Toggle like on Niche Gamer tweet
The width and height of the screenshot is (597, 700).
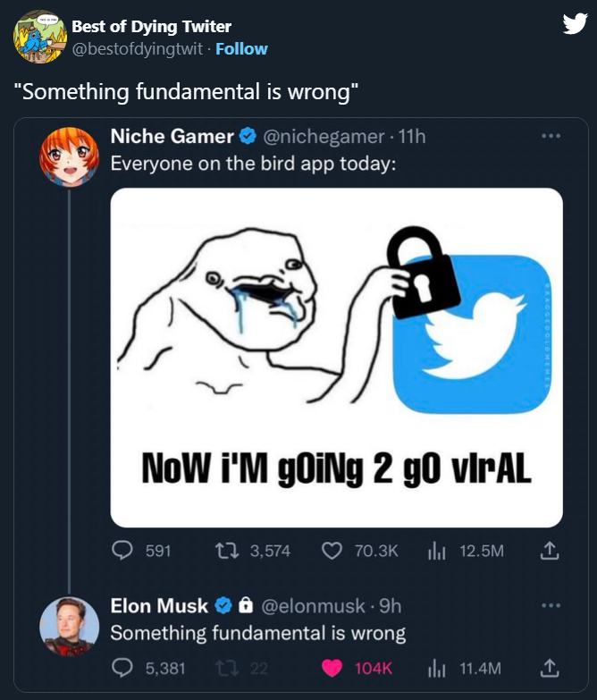(332, 551)
